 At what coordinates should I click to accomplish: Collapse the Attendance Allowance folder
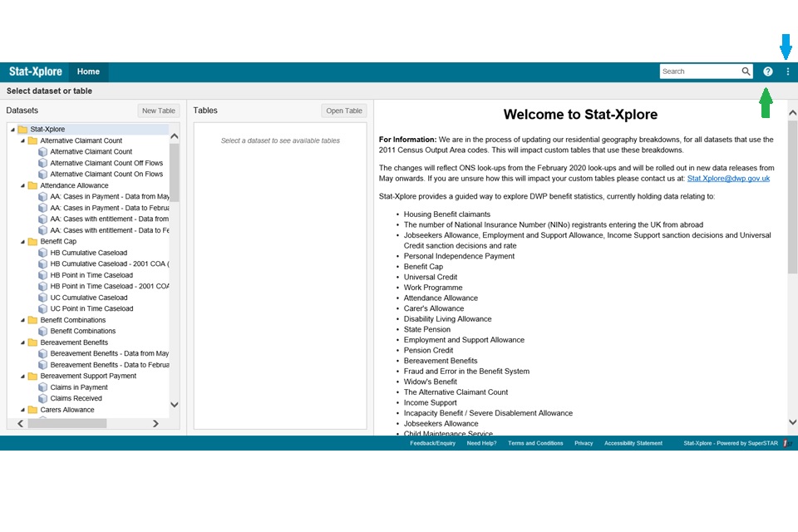click(x=22, y=185)
